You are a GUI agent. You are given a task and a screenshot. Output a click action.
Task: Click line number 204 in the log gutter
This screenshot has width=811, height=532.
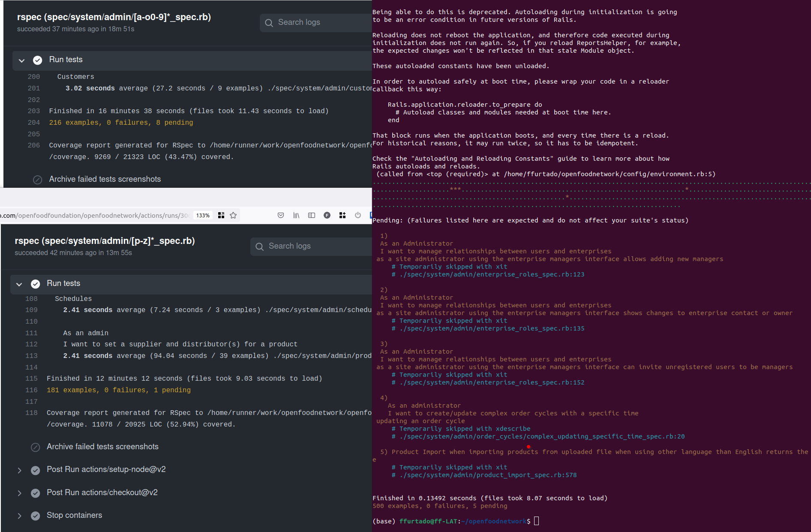(34, 122)
